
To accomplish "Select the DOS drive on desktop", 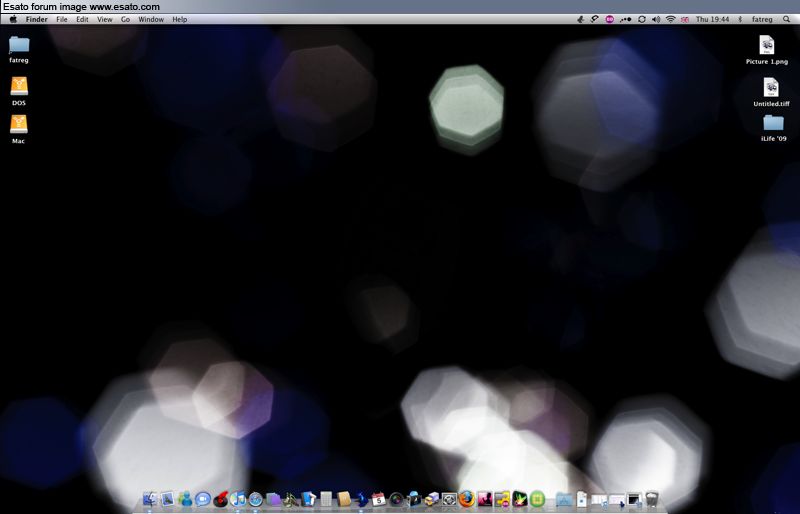I will [x=19, y=91].
